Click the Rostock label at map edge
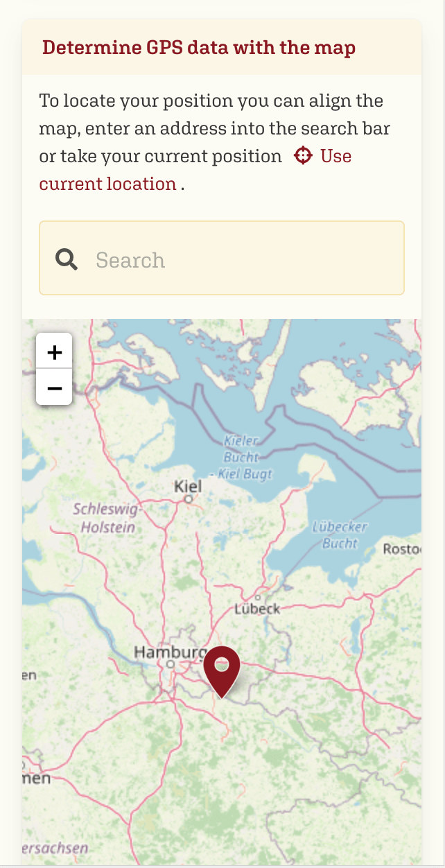Viewport: 445px width, 868px height. pyautogui.click(x=403, y=549)
